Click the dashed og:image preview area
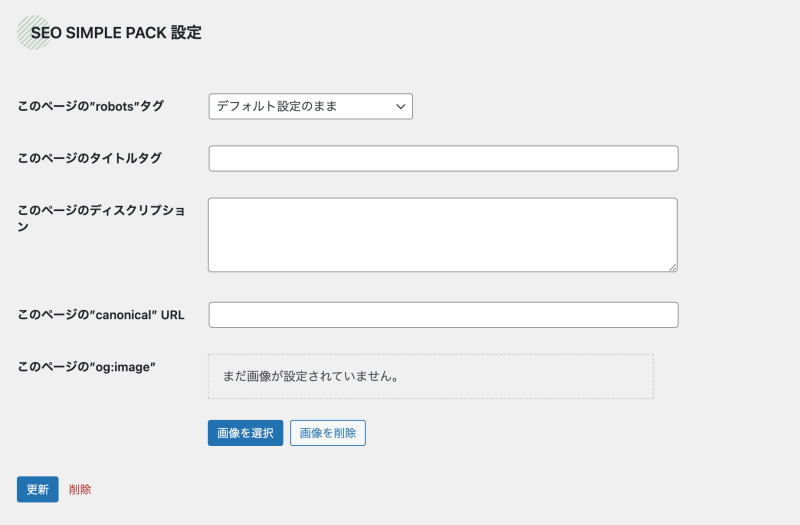Viewport: 800px width, 525px height. tap(431, 377)
